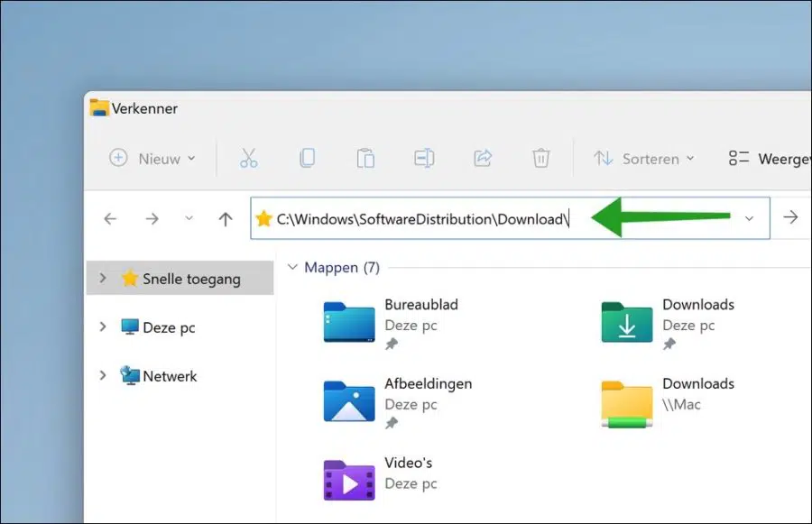Expand the Netwerk tree node
812x524 pixels.
(103, 375)
